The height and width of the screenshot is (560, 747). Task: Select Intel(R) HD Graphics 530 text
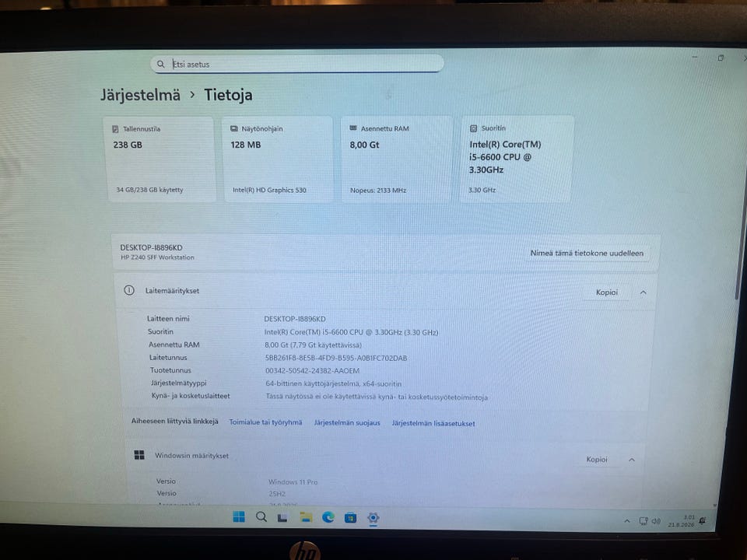[x=269, y=190]
